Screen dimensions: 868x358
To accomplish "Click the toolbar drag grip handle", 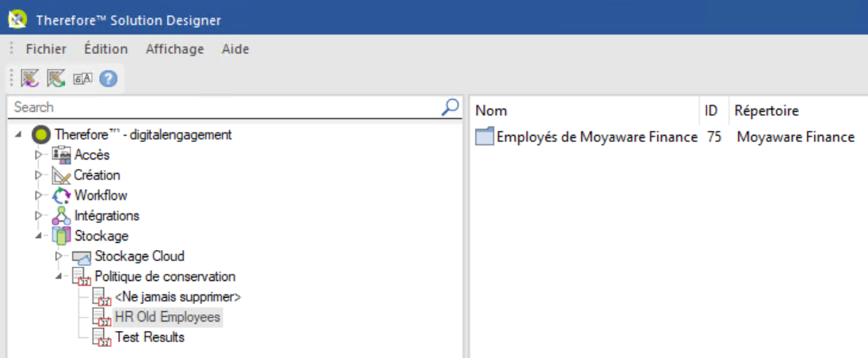I will pos(12,78).
